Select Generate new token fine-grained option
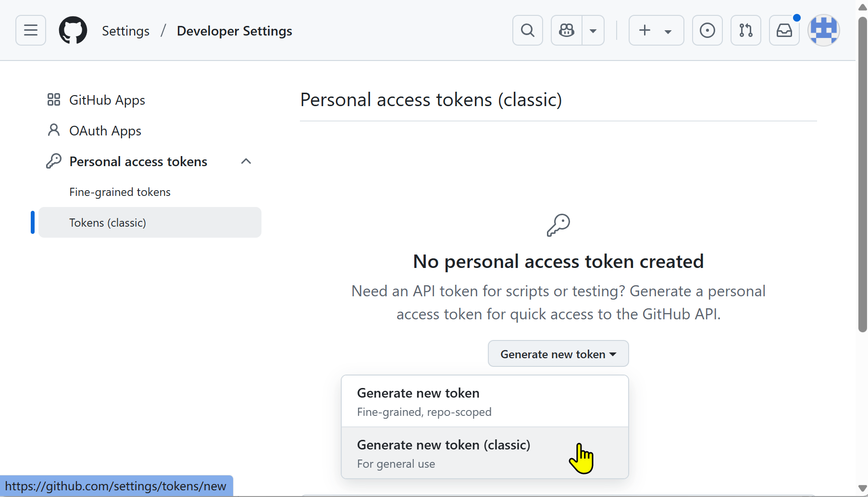The width and height of the screenshot is (868, 497). (x=484, y=401)
